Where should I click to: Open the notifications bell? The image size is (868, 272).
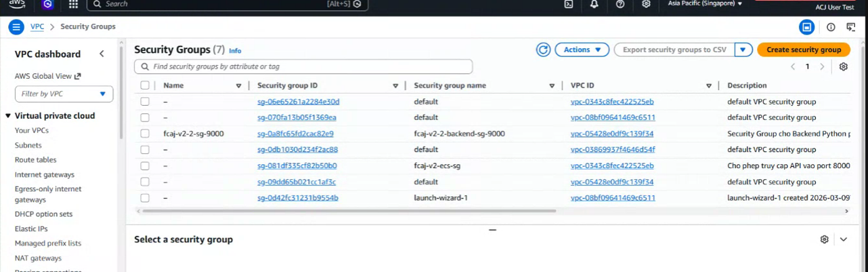(594, 4)
